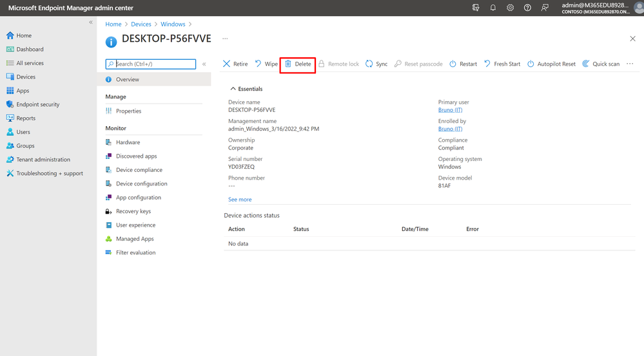Click the management name value text
This screenshot has height=356, width=644.
point(273,129)
